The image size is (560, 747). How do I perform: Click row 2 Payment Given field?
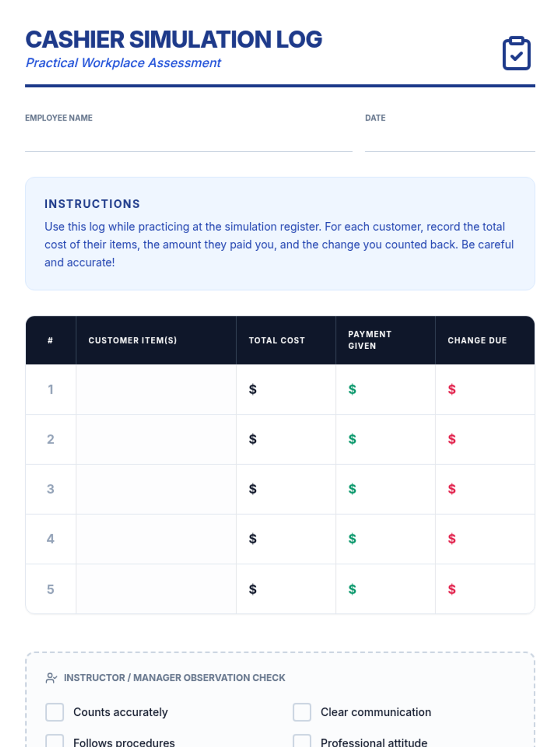click(x=391, y=439)
